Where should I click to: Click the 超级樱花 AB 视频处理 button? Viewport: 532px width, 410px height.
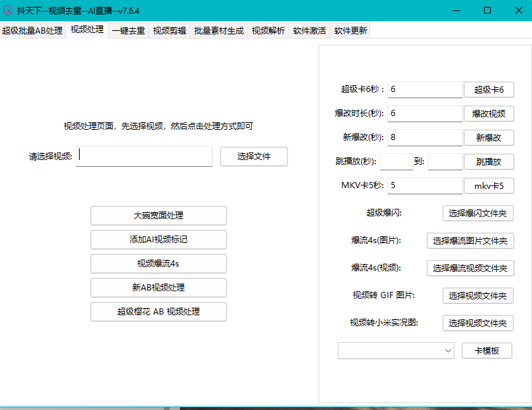pos(158,312)
